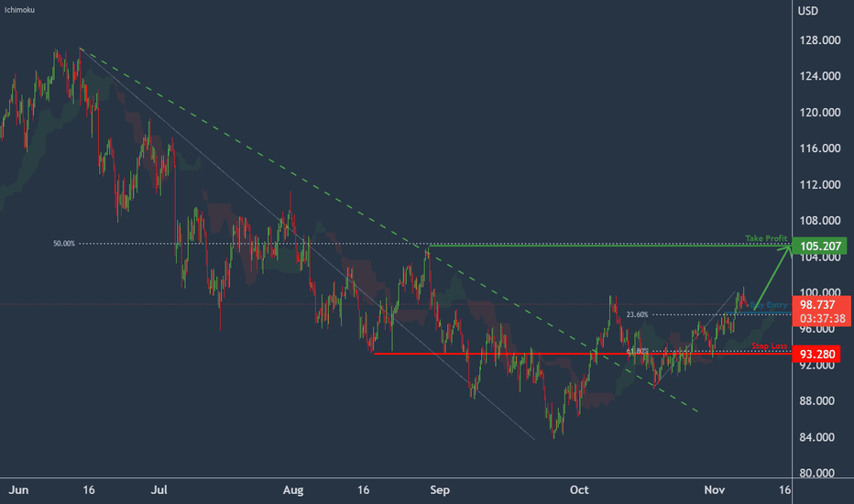Click the 03:37:38 bar countdown timer
This screenshot has height=504, width=854.
821,318
